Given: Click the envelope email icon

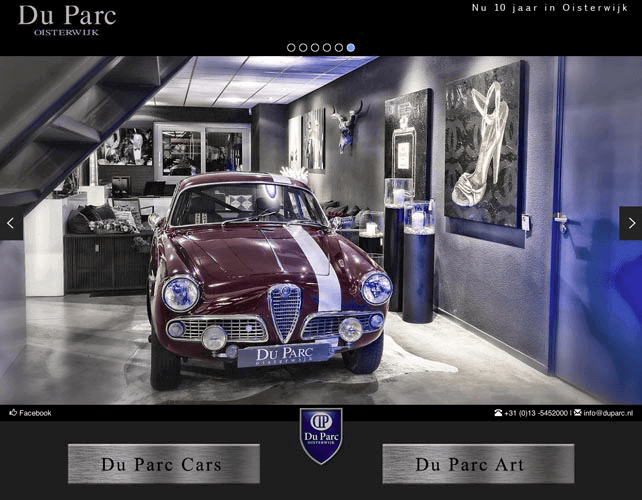Looking at the screenshot, I should coord(578,412).
